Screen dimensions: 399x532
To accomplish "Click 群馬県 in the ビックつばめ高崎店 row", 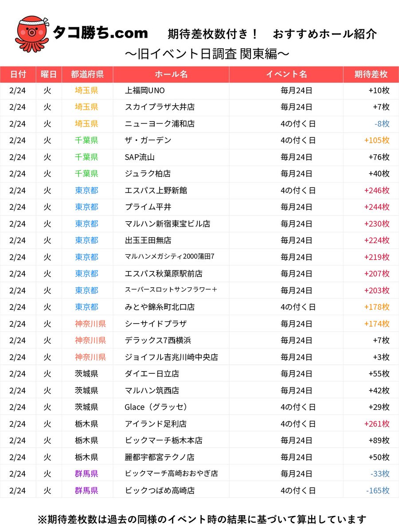I will tap(87, 490).
